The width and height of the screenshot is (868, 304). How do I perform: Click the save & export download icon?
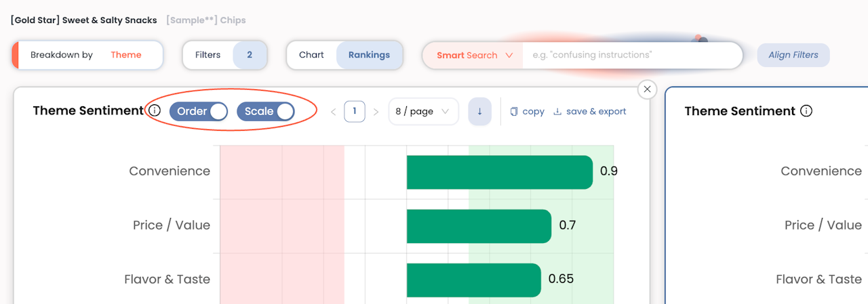click(557, 112)
